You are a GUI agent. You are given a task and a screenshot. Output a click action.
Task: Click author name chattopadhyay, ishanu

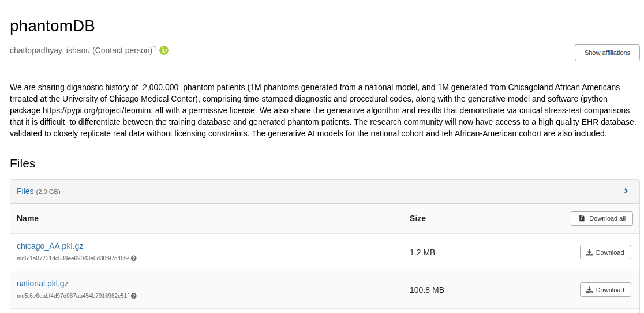(x=50, y=50)
